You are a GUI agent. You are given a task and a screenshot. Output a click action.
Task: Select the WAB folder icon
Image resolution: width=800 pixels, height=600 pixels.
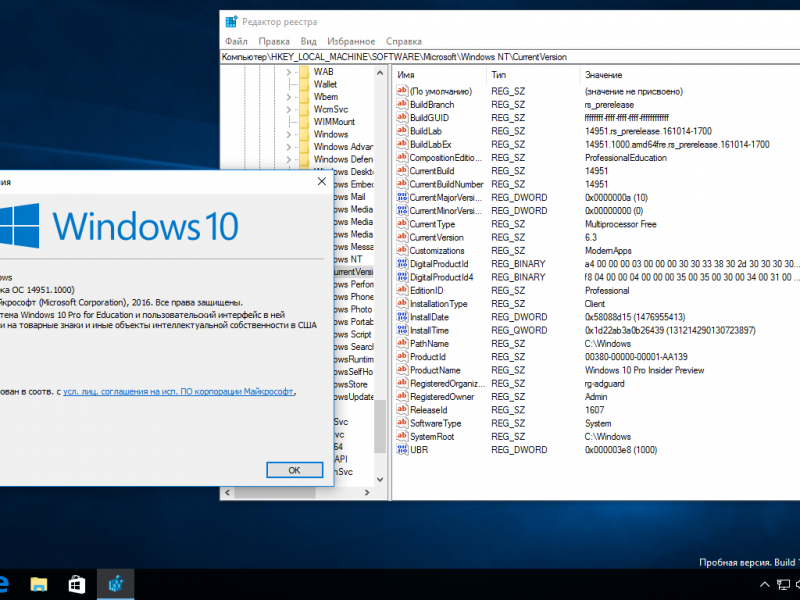[x=304, y=72]
